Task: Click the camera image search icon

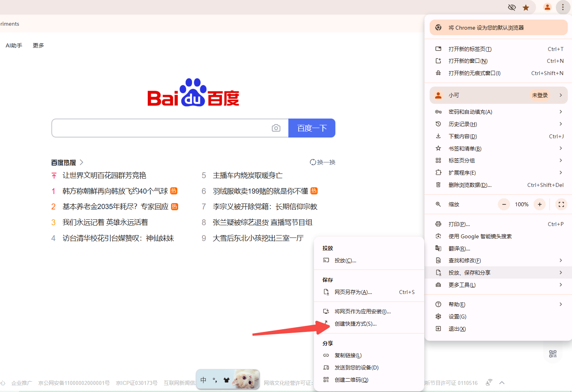Action: [276, 128]
